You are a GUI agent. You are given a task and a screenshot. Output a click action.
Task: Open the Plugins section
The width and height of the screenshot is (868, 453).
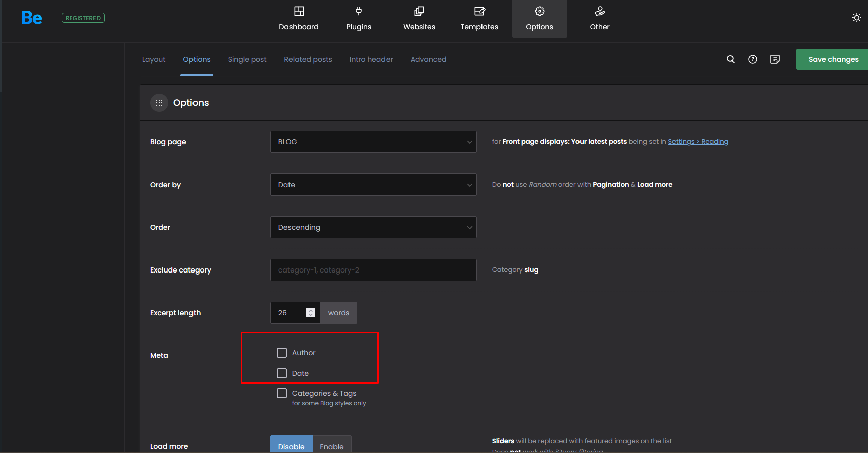[x=359, y=19]
